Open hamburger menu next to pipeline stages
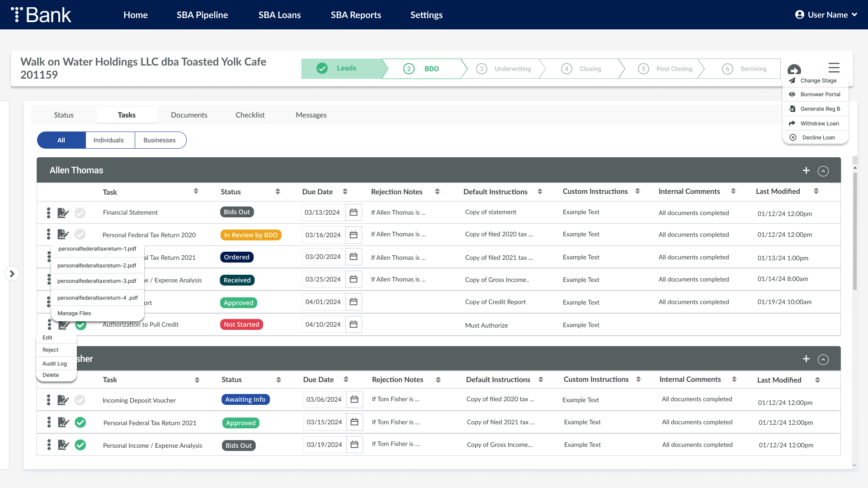Screen dimensions: 868x488 834,68
